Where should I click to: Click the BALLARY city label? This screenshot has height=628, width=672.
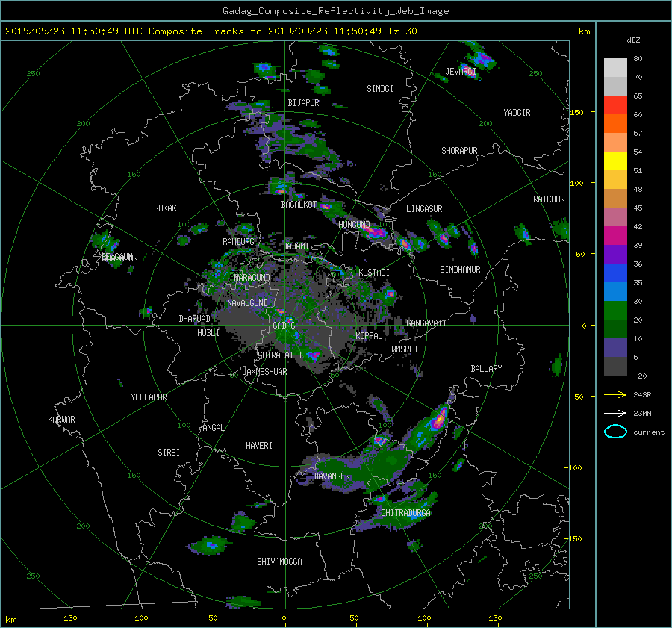click(x=486, y=369)
